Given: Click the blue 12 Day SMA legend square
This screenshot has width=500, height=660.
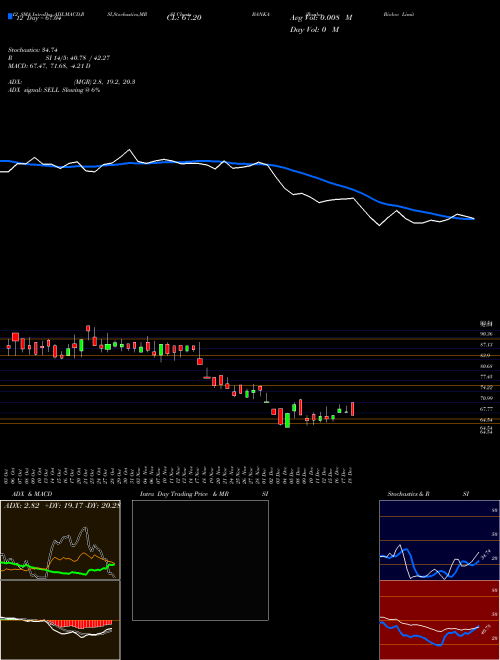Looking at the screenshot, I should (x=10, y=17).
